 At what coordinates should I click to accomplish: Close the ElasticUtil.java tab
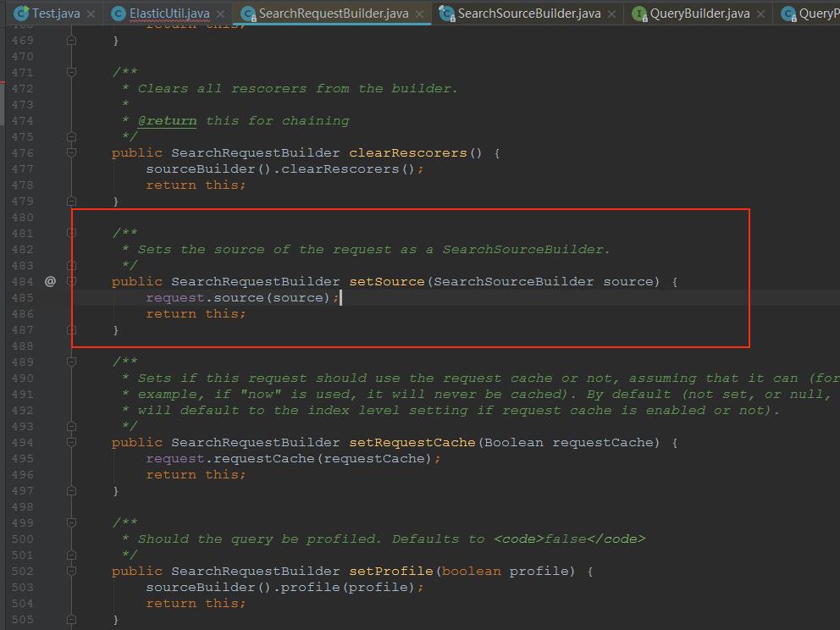221,14
